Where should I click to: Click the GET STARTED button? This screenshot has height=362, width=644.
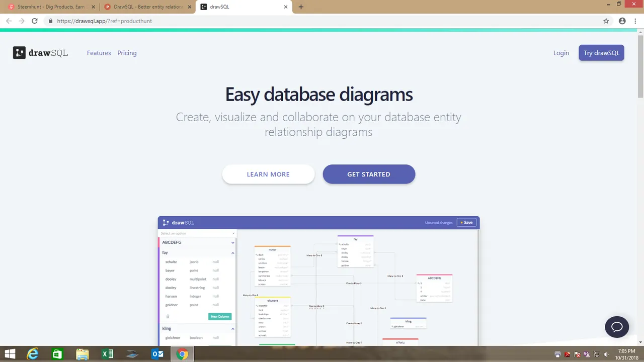tap(369, 174)
